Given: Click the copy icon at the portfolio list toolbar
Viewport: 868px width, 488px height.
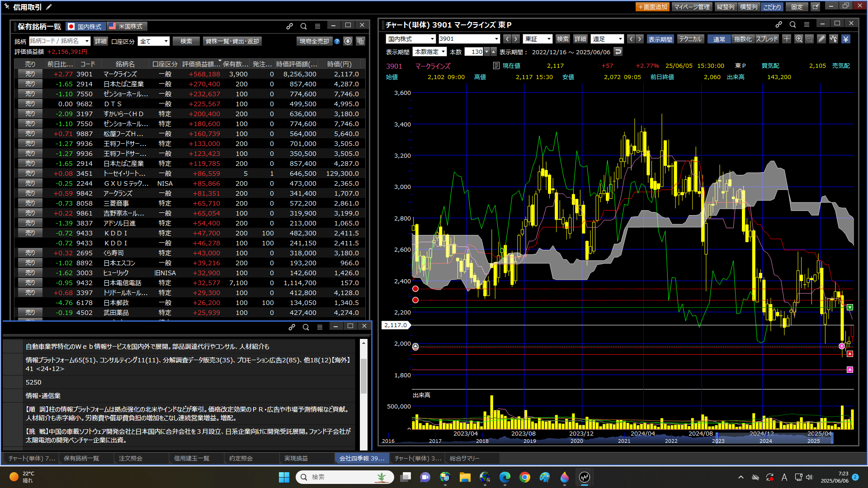Looking at the screenshot, I should (360, 41).
